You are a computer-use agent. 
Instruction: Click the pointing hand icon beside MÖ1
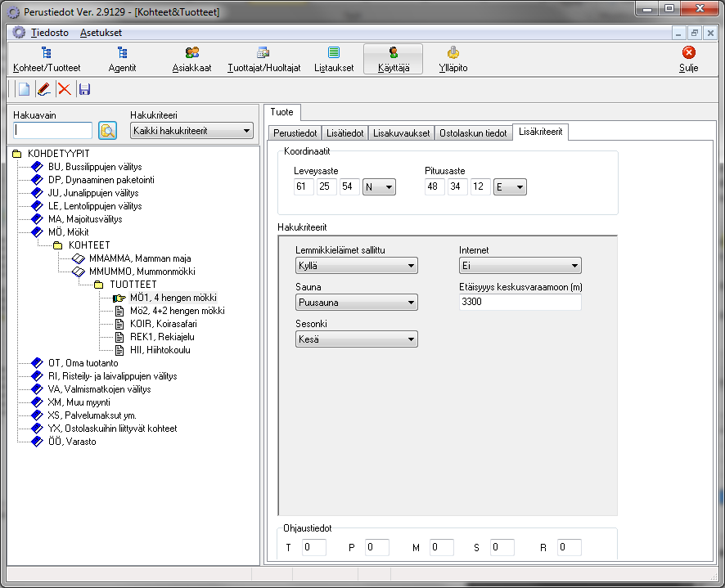pos(119,298)
